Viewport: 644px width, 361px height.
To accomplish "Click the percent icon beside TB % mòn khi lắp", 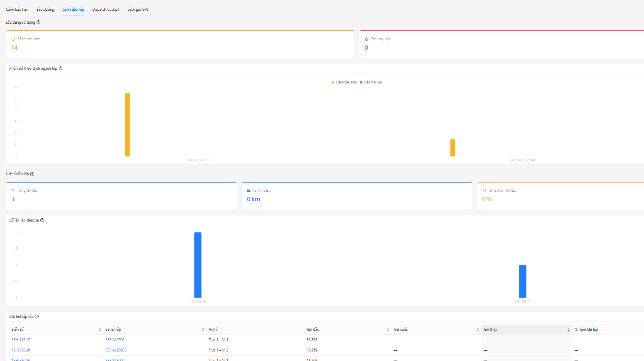I will tap(484, 190).
